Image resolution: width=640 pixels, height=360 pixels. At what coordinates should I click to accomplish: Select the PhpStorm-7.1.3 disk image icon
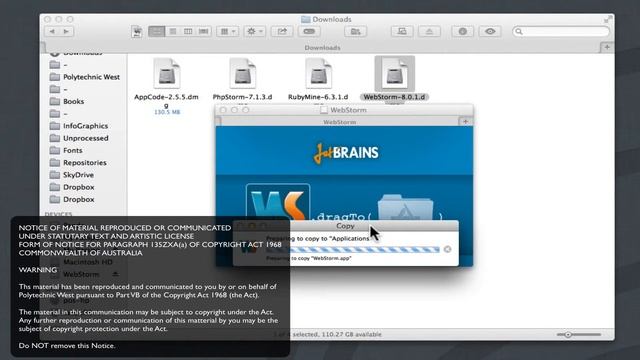[242, 74]
